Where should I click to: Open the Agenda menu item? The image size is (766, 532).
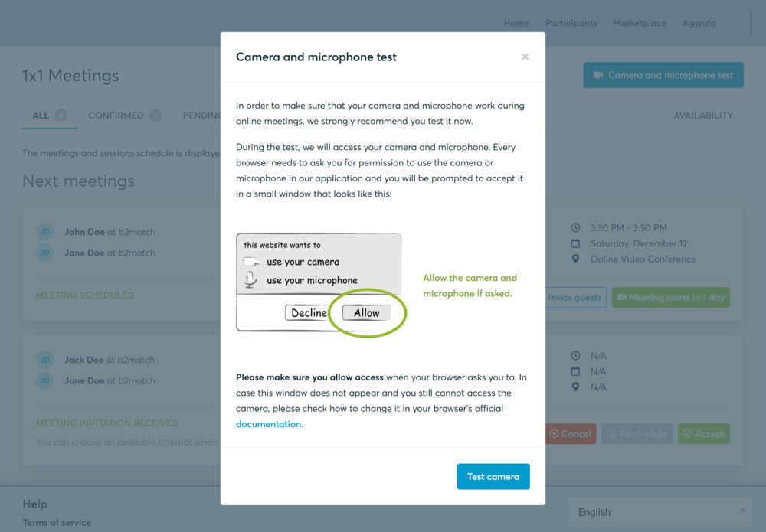(x=699, y=23)
